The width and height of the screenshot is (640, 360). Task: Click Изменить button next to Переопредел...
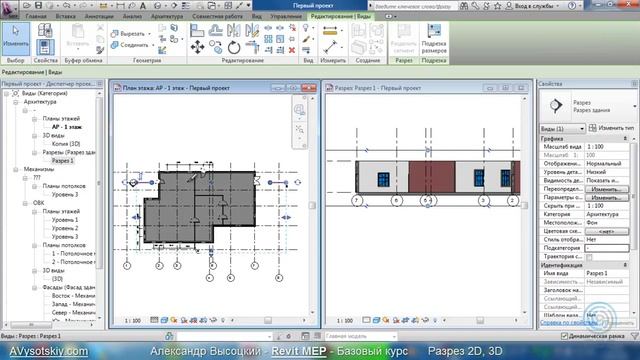pos(607,189)
